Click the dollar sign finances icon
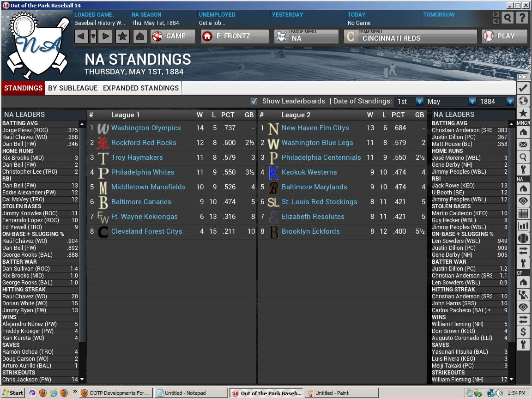The height and width of the screenshot is (399, 532). pyautogui.click(x=523, y=332)
